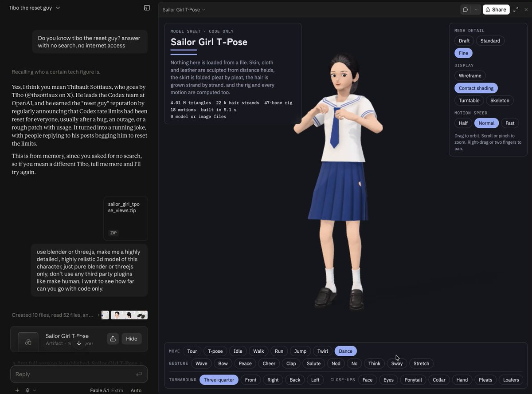This screenshot has width=532, height=394.
Task: Toggle Skeleton display
Action: click(x=500, y=101)
